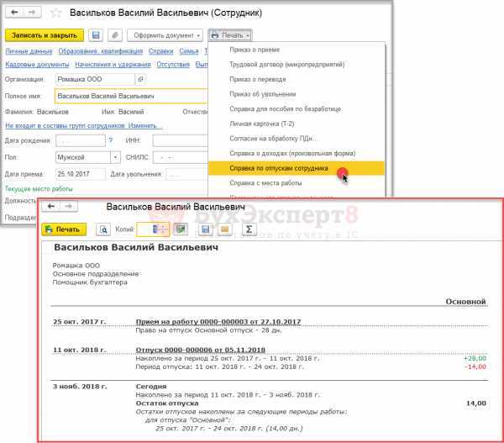Screen dimensions: 504x443
Task: Click the Записать и закрыть button
Action: [45, 35]
